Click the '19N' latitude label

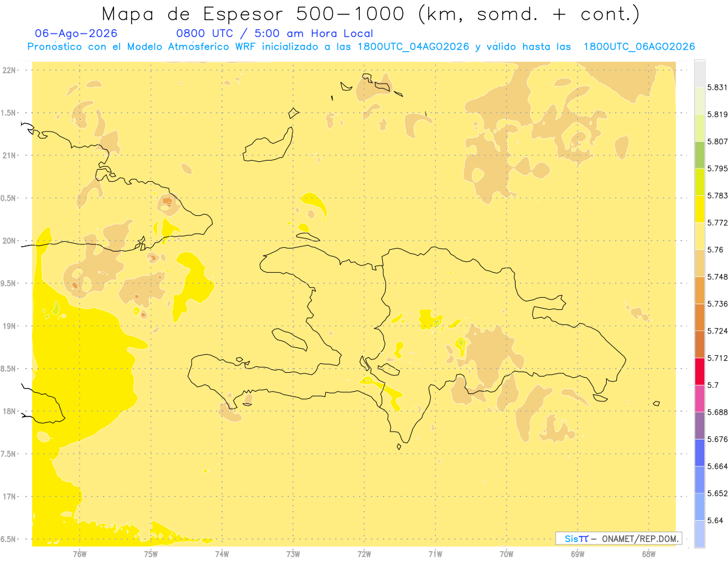[x=9, y=326]
